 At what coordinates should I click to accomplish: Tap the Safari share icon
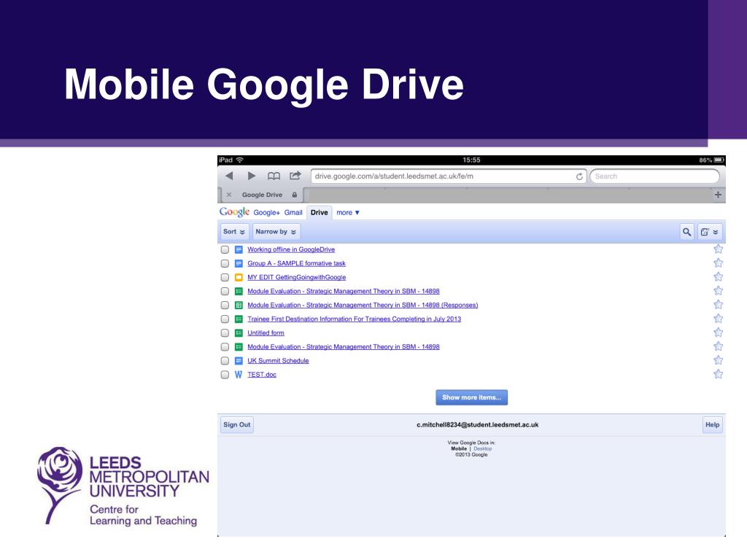pyautogui.click(x=295, y=176)
